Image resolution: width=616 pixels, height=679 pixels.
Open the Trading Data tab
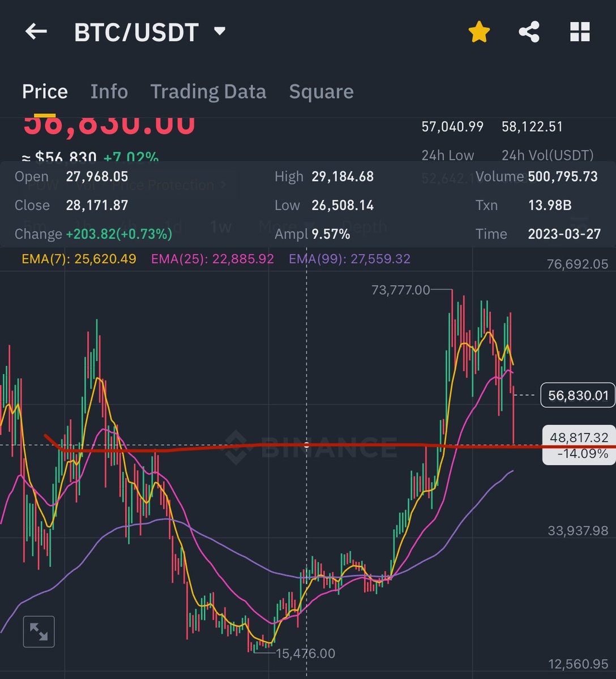pos(208,92)
